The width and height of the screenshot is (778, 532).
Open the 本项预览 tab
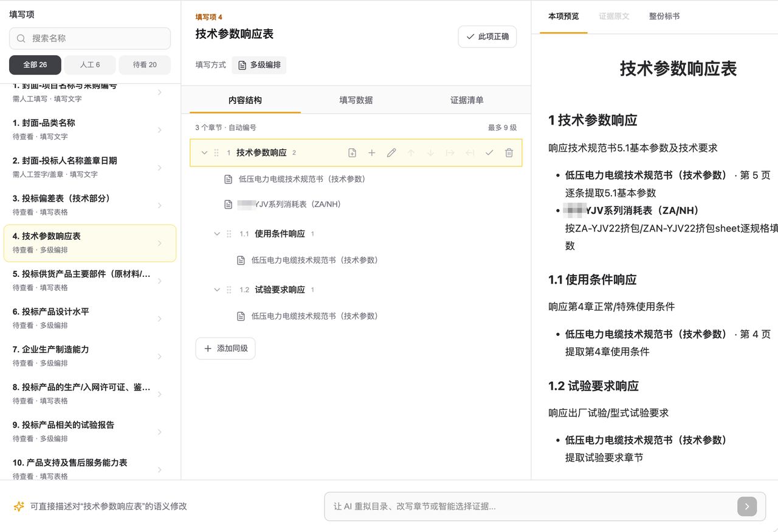click(563, 16)
